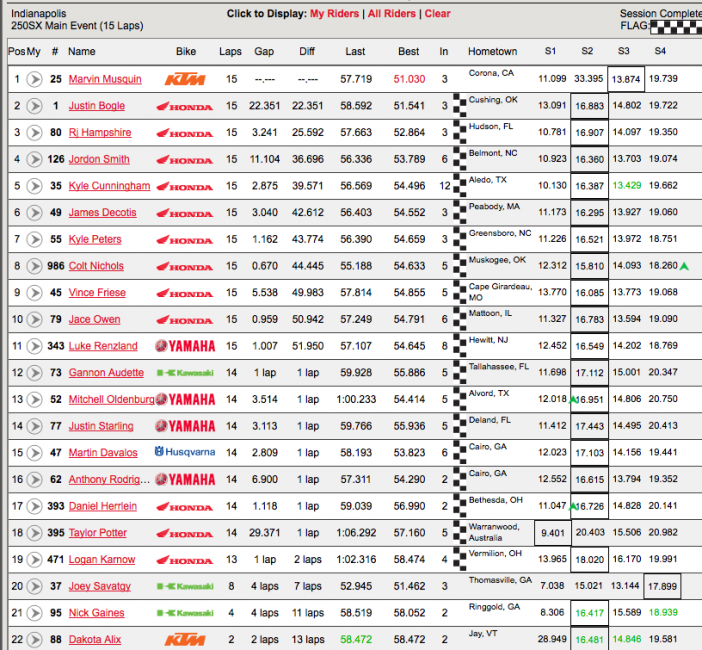
Task: Click arrow icon in James Decotis row
Action: point(34,213)
